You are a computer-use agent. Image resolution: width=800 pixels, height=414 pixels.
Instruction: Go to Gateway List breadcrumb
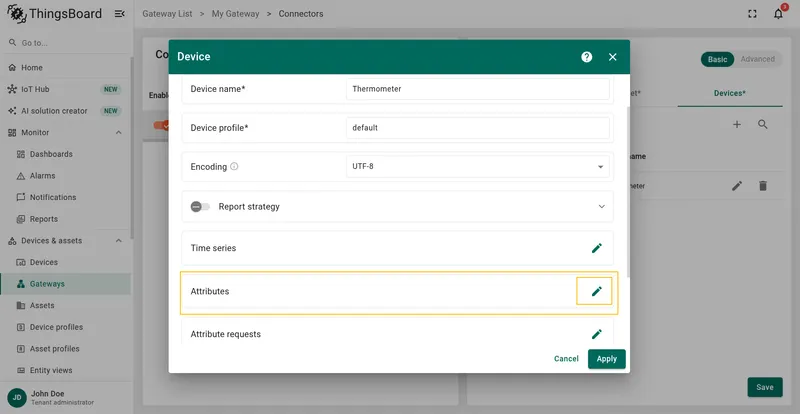point(167,14)
